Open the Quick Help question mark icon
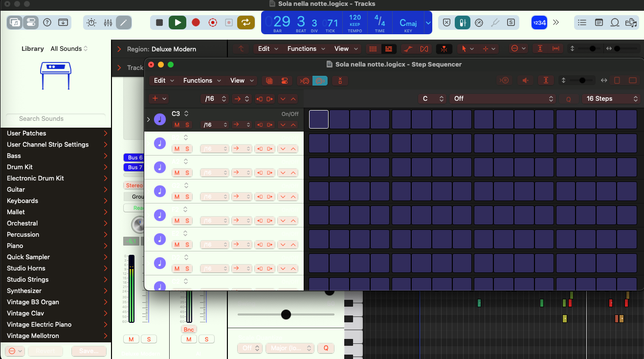 pyautogui.click(x=47, y=22)
